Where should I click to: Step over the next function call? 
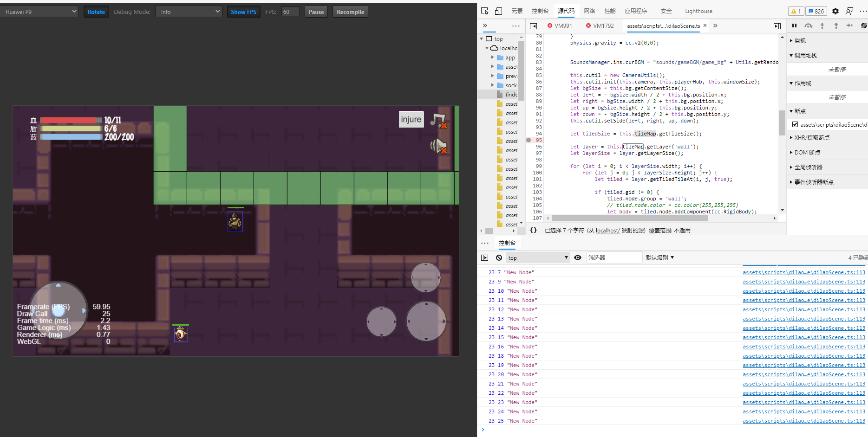pos(808,26)
